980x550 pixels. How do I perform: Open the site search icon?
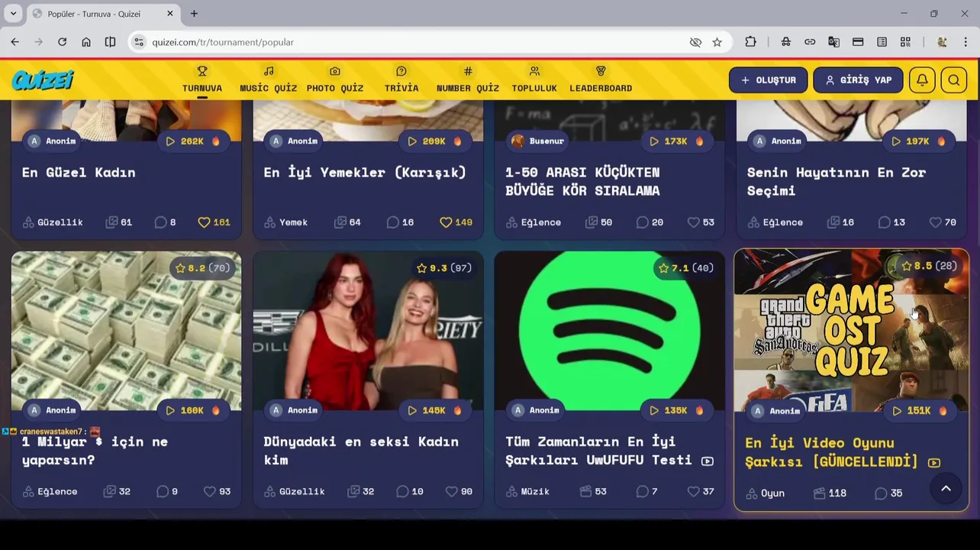pos(954,80)
